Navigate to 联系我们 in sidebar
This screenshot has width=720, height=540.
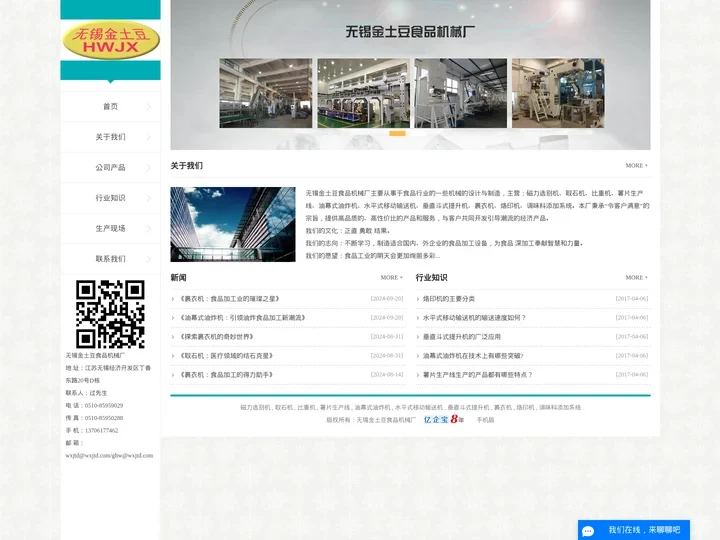(x=110, y=259)
